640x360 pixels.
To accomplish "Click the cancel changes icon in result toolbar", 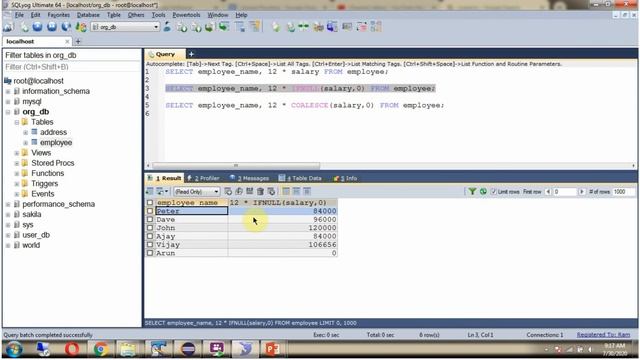I will 271,191.
